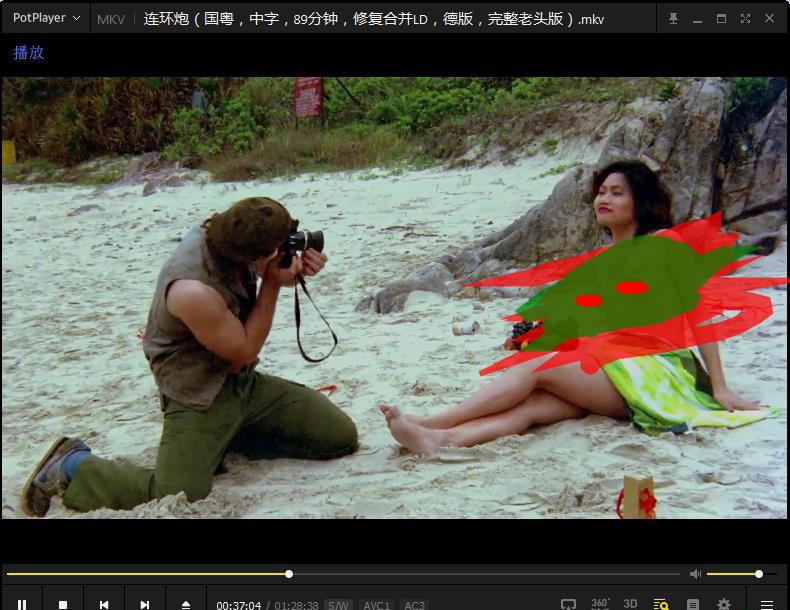Click the AVC1 video codec label

click(x=376, y=605)
